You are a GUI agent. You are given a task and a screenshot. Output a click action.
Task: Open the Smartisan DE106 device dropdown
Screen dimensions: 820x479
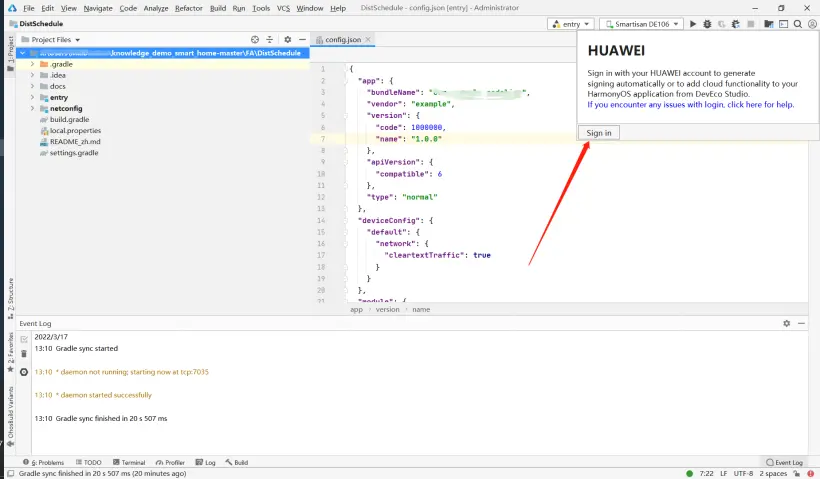642,24
